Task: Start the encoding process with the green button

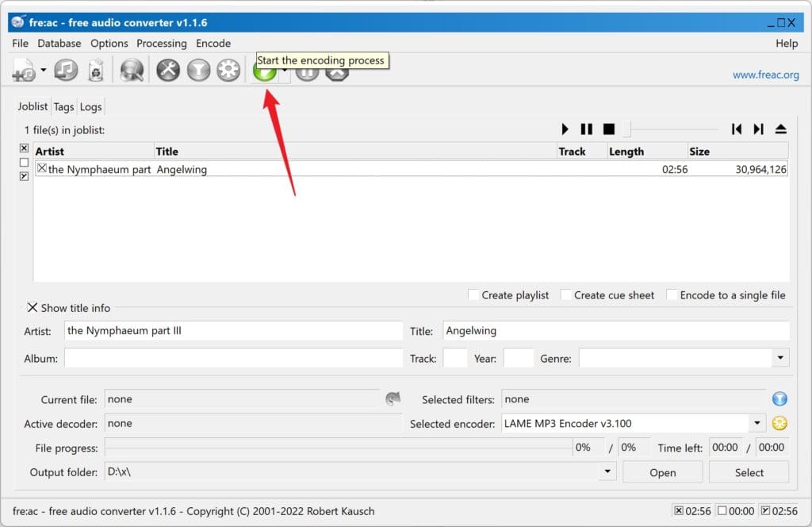Action: (x=264, y=74)
